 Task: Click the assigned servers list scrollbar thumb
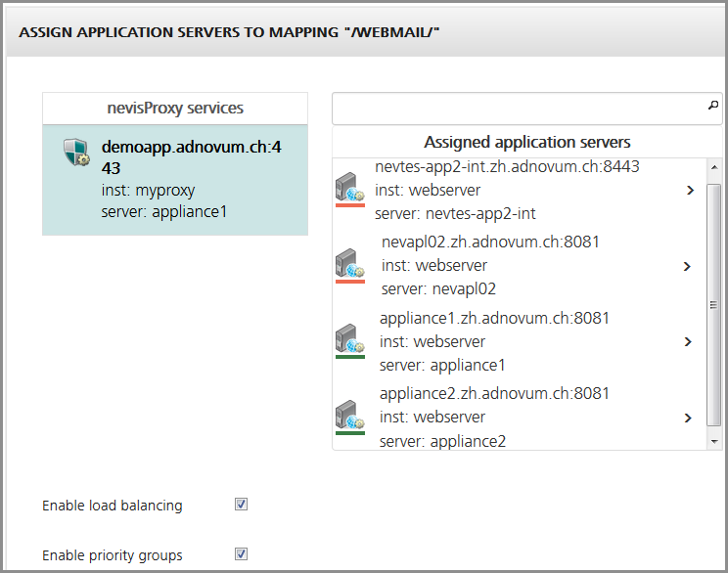(x=714, y=304)
